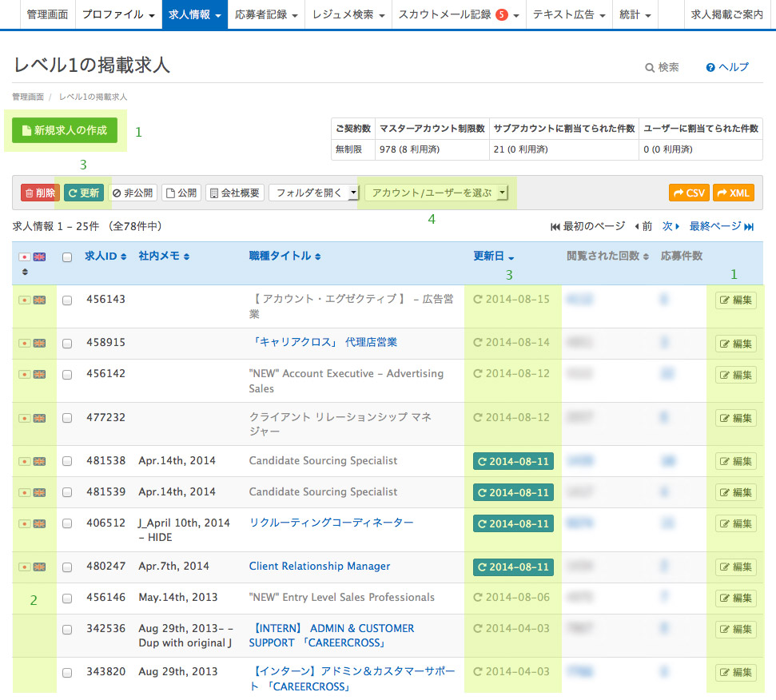The width and height of the screenshot is (776, 700).
Task: Edit job 343820 via its 編集 button
Action: (736, 672)
